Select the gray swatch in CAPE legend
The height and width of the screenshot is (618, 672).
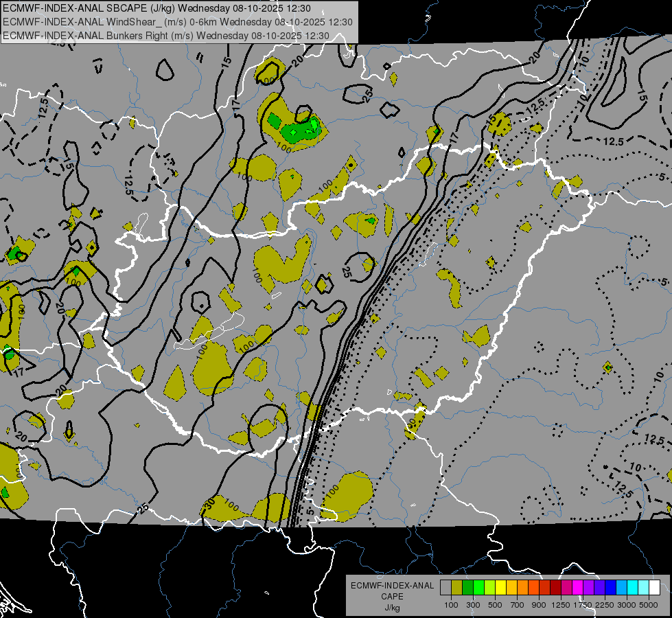445,588
